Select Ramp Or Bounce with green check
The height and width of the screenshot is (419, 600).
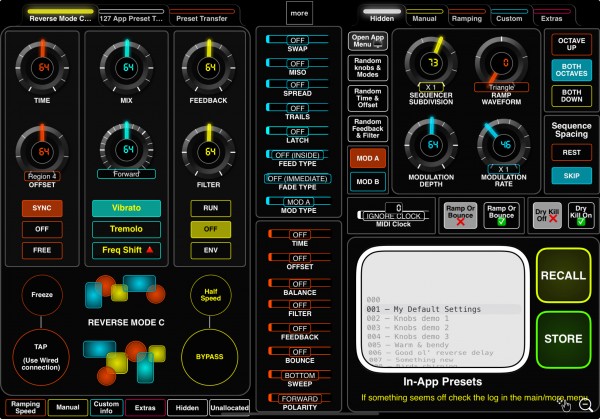(x=501, y=215)
